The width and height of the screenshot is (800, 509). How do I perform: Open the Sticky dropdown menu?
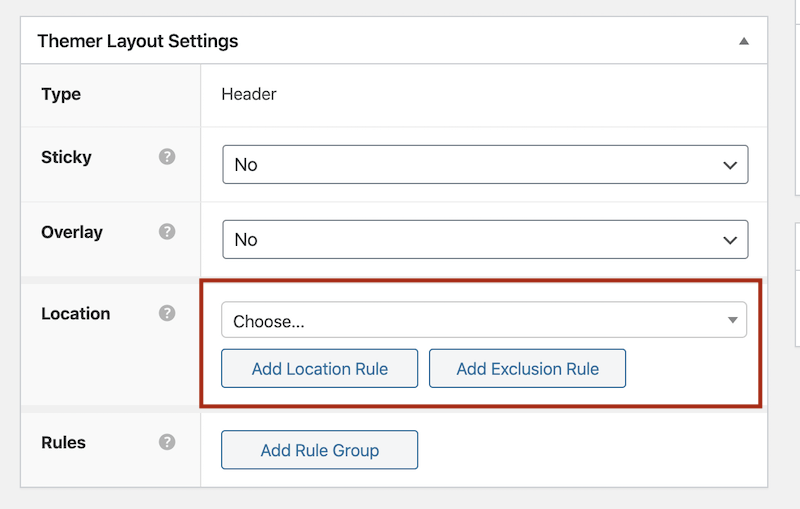484,165
